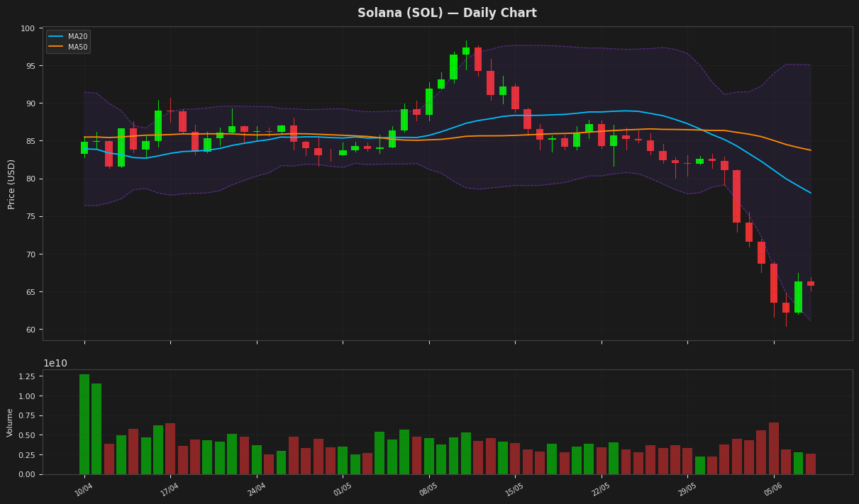Click the 01/05 date label

click(x=342, y=489)
